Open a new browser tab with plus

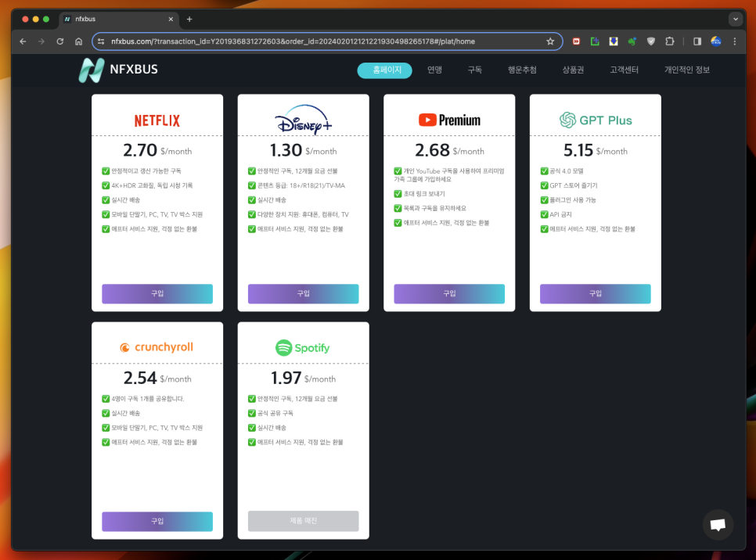coord(189,20)
